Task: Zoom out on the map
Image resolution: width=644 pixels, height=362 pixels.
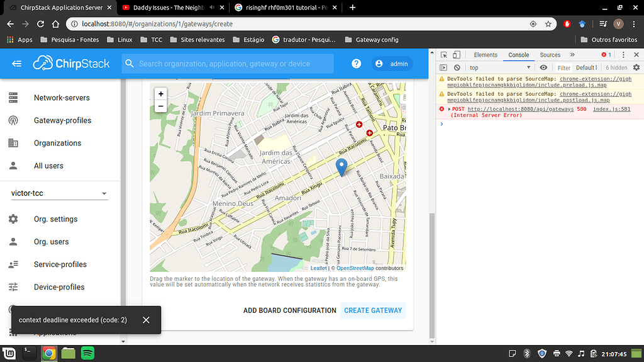Action: 161,106
